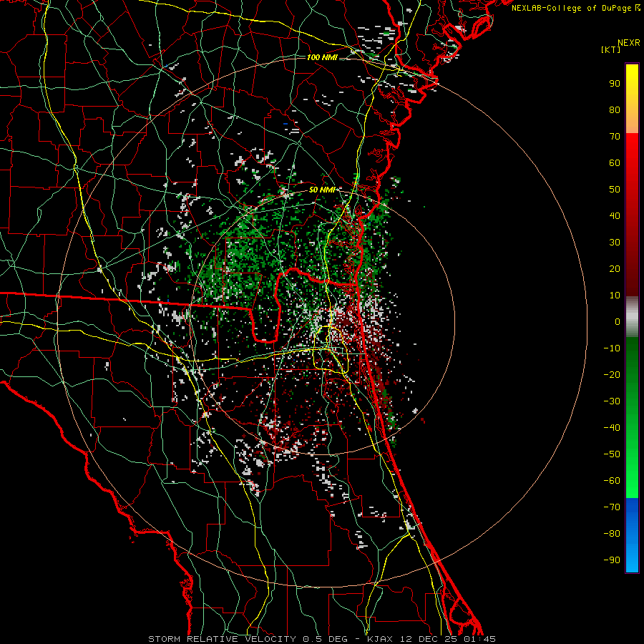Click the positive 10 knot scale label
This screenshot has height=644, width=644.
click(615, 296)
